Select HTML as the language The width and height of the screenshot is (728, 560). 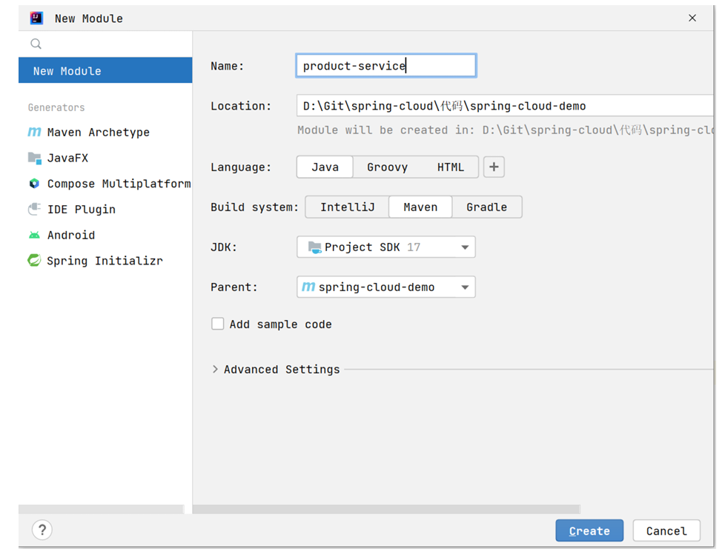pos(450,167)
